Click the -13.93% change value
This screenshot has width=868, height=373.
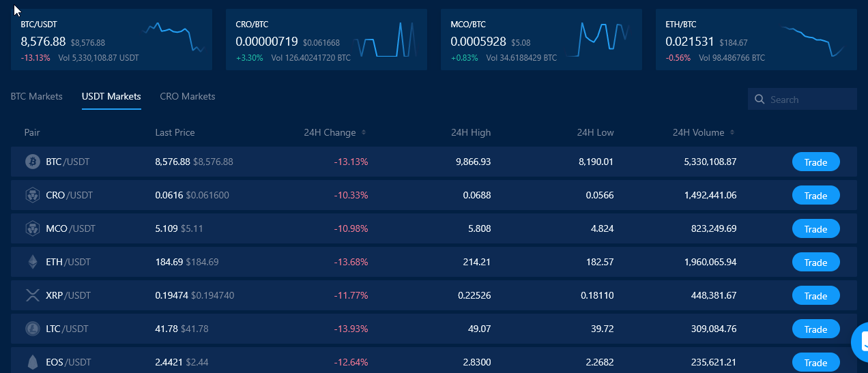(x=351, y=329)
